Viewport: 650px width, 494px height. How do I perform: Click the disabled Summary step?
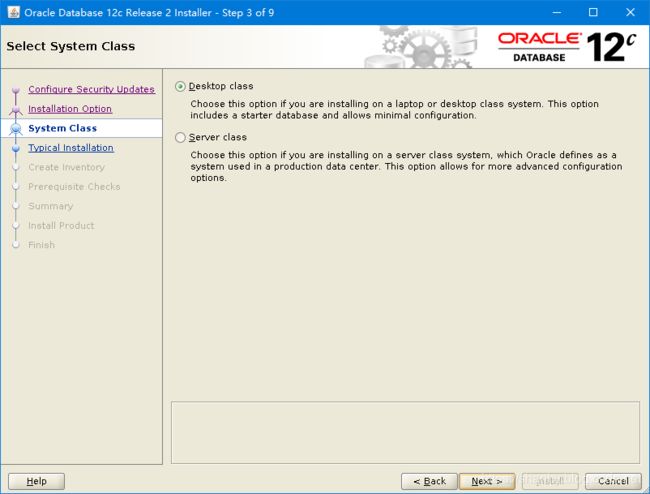click(x=51, y=206)
